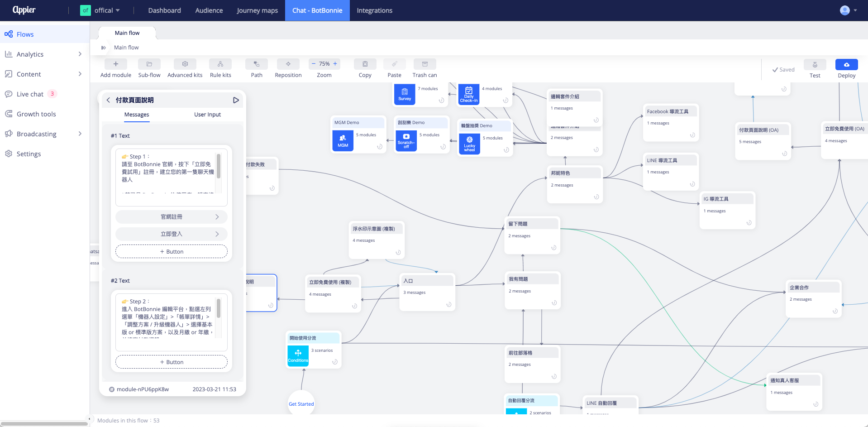Click the Lucky wheel module icon
868x427 pixels.
[469, 144]
